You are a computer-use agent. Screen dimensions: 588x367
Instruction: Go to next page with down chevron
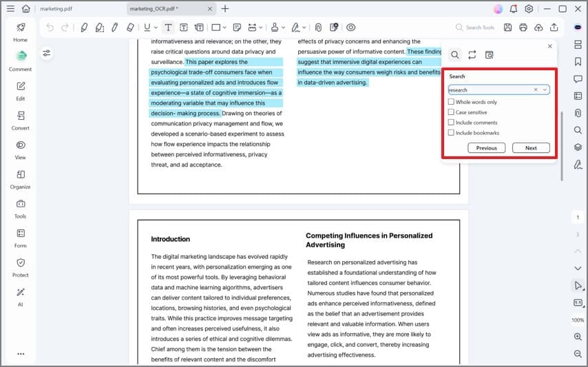click(578, 269)
